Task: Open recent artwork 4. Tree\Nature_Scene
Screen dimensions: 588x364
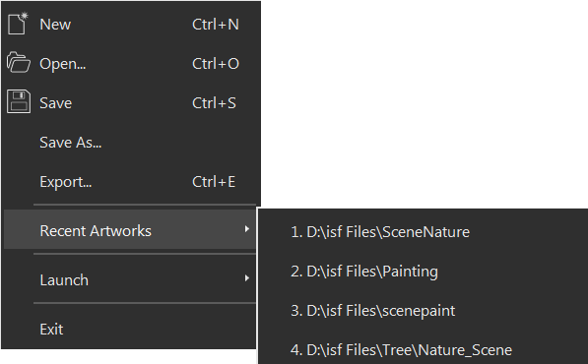Action: click(x=401, y=350)
